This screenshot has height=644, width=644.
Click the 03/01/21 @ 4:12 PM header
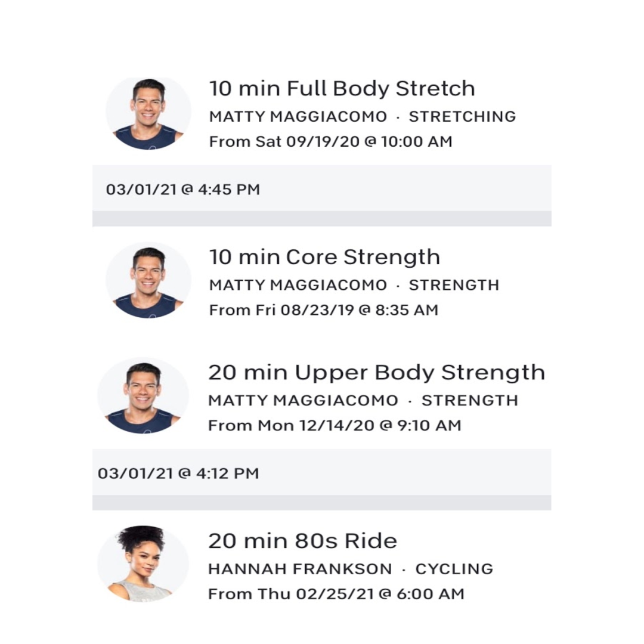[178, 473]
